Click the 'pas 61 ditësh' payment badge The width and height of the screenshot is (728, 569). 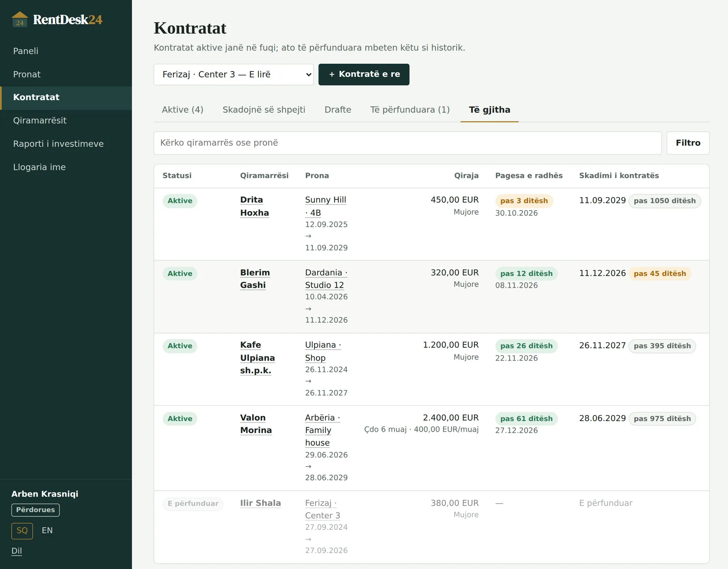coord(526,419)
